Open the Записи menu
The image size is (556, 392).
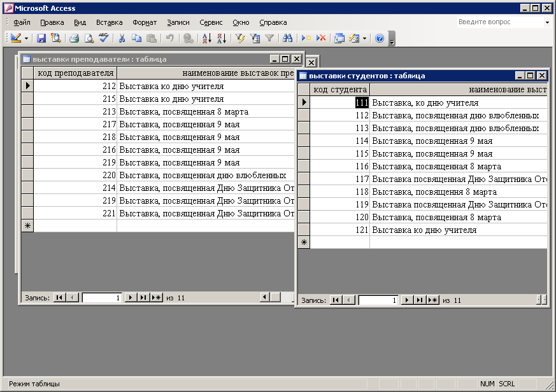tap(178, 22)
